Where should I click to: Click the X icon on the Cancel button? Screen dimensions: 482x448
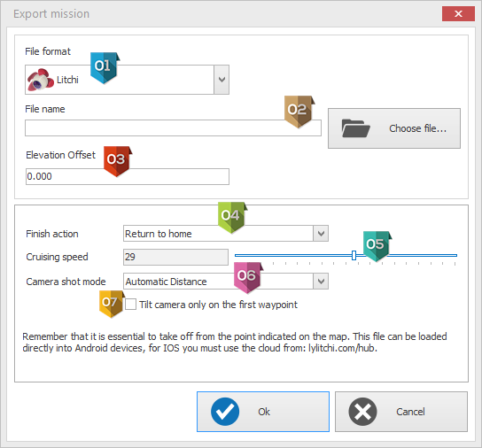362,412
